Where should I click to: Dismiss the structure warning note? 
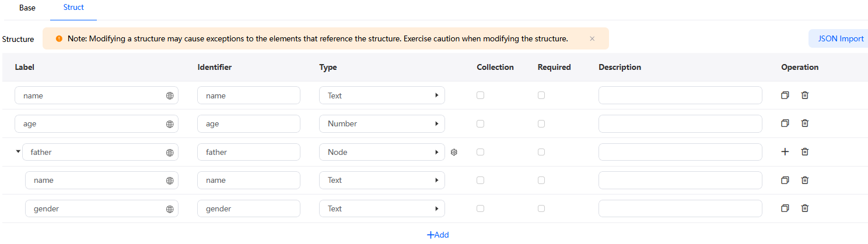coord(592,38)
